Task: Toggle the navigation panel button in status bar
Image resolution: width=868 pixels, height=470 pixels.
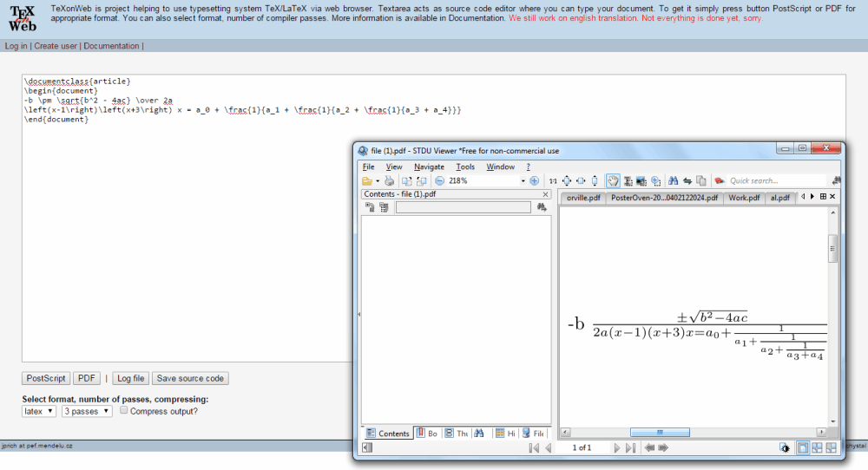Action: (x=367, y=447)
